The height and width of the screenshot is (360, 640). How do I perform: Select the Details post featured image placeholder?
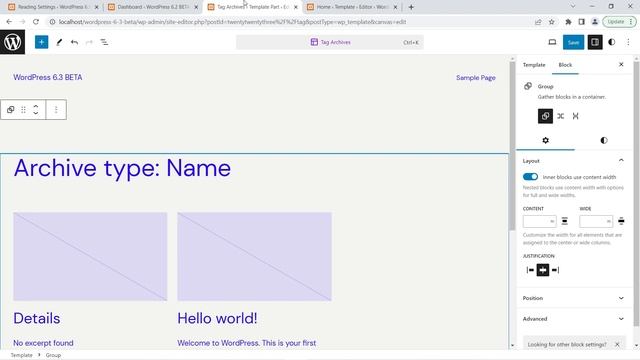[90, 256]
